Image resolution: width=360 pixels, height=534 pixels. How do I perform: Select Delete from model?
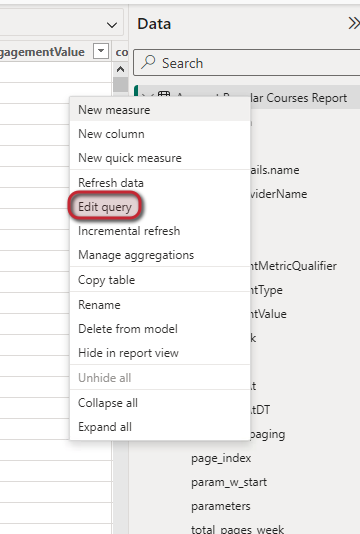coord(160,329)
